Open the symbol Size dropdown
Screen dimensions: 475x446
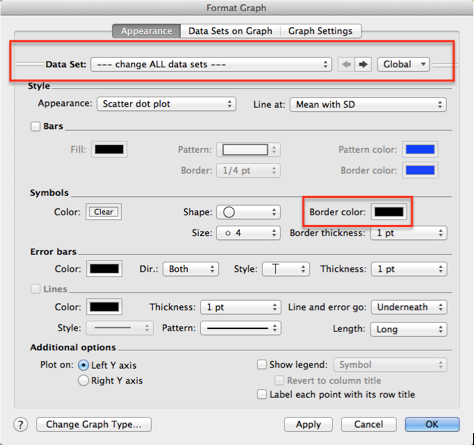click(x=248, y=233)
